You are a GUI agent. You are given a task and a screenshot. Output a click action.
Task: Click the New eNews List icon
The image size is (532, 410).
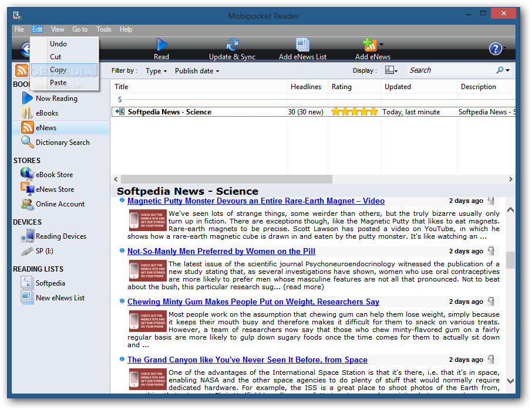tap(27, 297)
